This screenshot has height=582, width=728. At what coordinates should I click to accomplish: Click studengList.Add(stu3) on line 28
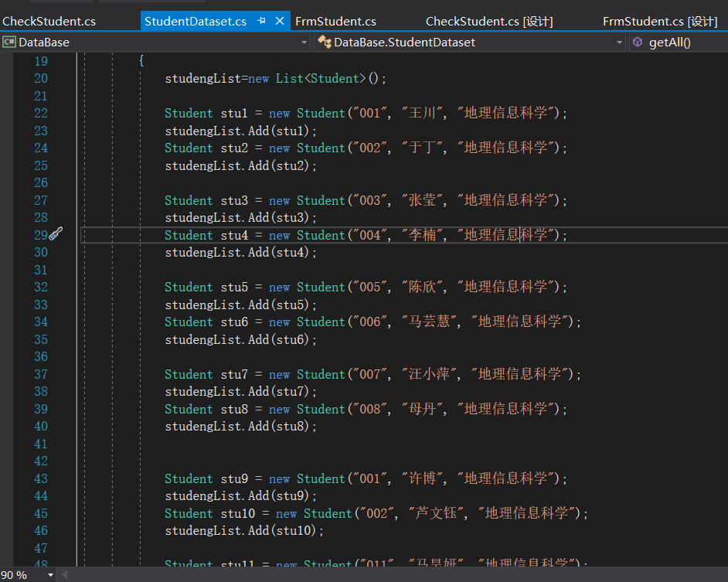pyautogui.click(x=240, y=218)
